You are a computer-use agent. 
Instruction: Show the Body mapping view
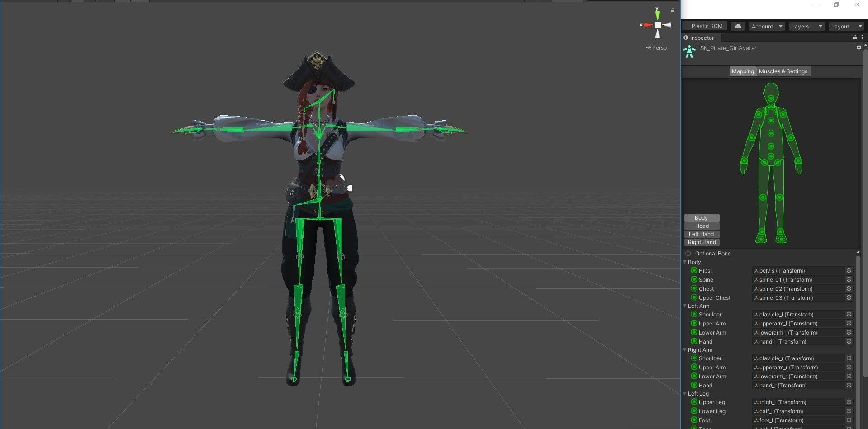coord(702,218)
